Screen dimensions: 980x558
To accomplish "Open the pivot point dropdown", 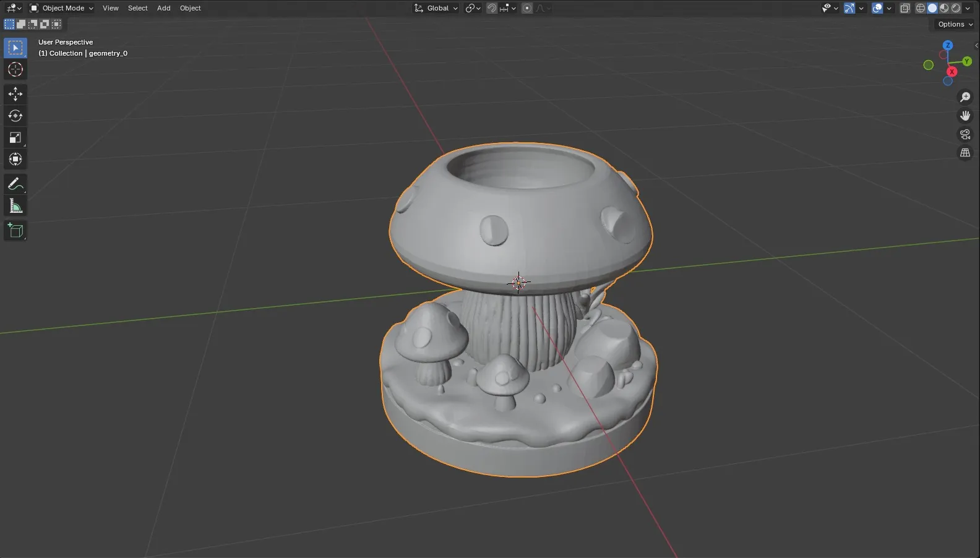I will tap(473, 8).
